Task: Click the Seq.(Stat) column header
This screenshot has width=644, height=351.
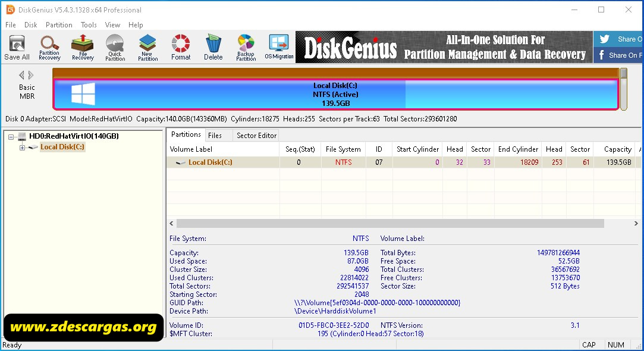Action: point(300,149)
